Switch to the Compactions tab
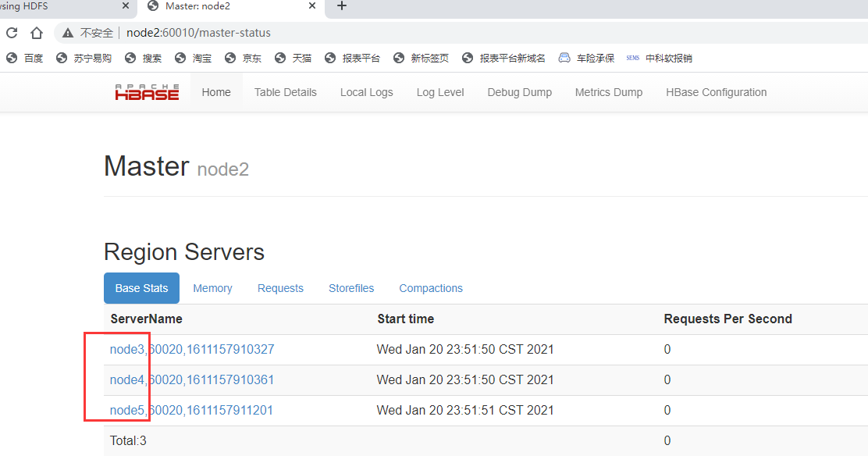868x463 pixels. (x=430, y=288)
